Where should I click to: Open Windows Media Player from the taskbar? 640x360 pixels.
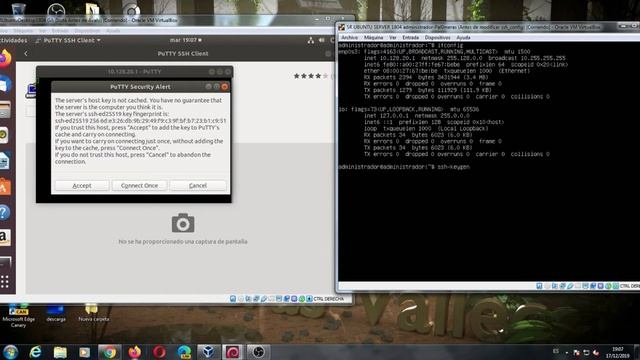84,352
